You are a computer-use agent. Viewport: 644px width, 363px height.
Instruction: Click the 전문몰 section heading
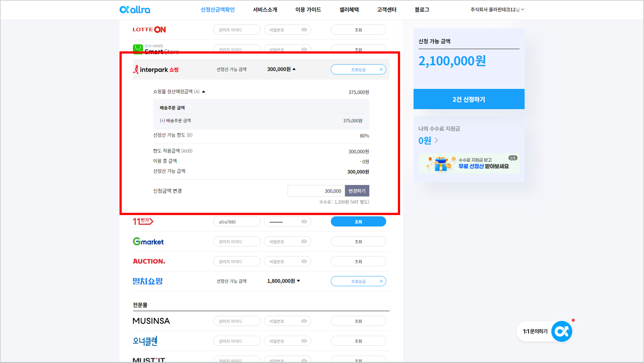pos(140,305)
